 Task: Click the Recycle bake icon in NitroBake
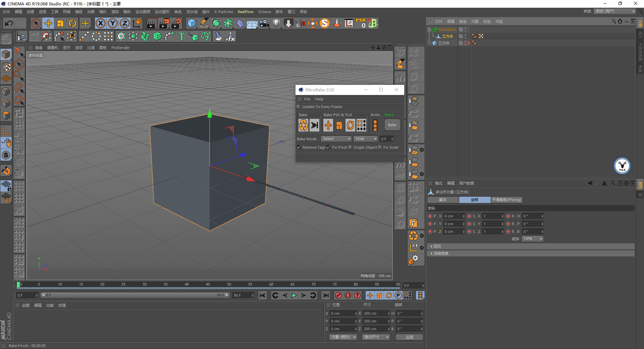coord(303,125)
